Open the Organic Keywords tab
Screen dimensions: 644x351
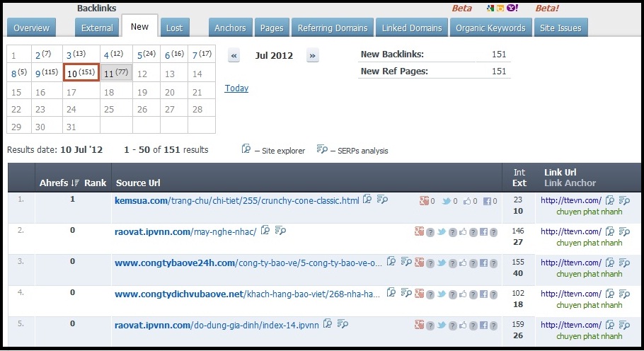[x=491, y=28]
